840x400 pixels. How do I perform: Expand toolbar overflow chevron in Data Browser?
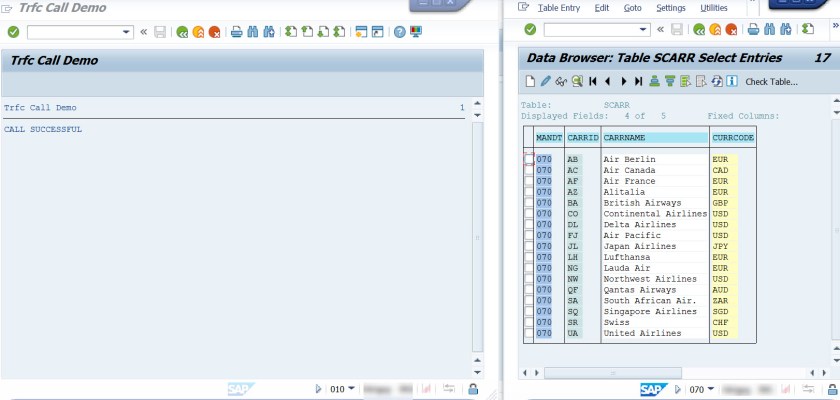(835, 27)
